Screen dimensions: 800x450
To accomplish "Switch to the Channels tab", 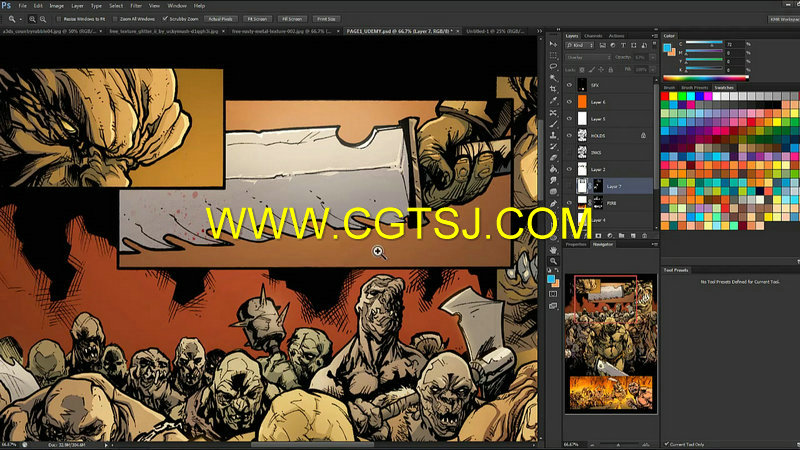I will (593, 36).
